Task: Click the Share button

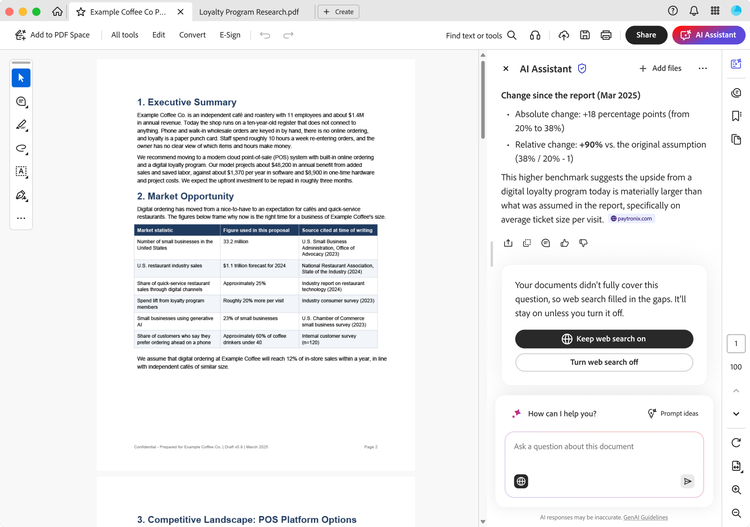Action: coord(646,35)
